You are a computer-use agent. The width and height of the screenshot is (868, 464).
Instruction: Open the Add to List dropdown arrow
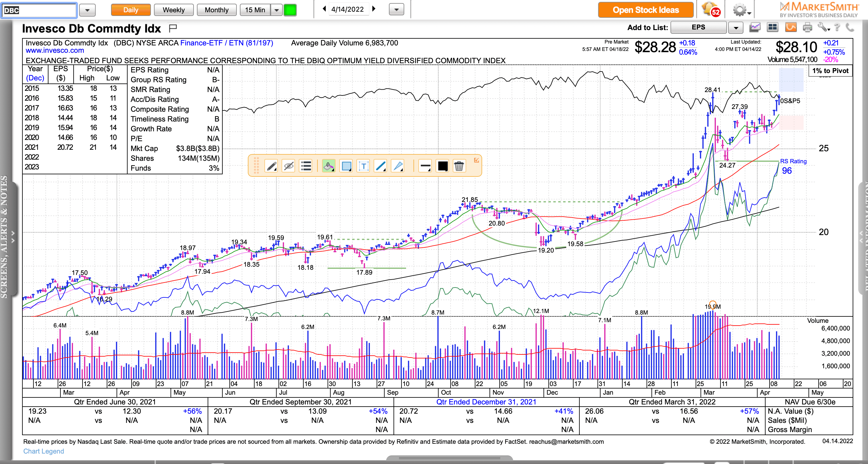[735, 28]
